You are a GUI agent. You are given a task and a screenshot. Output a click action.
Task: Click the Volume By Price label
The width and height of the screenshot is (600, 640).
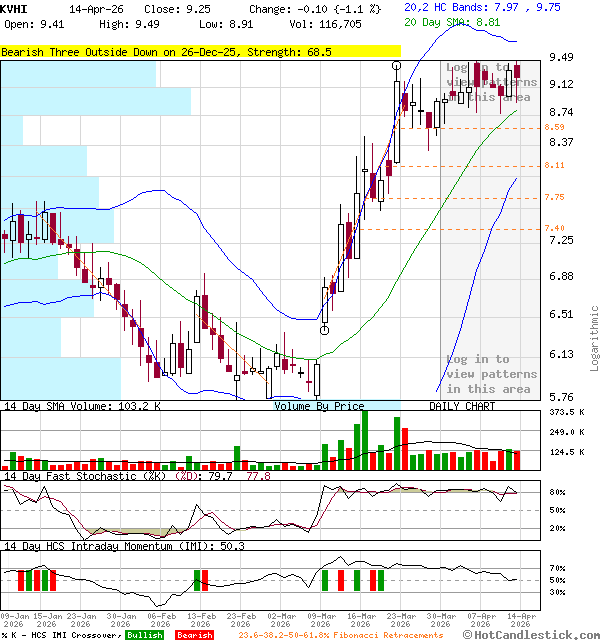tap(320, 406)
